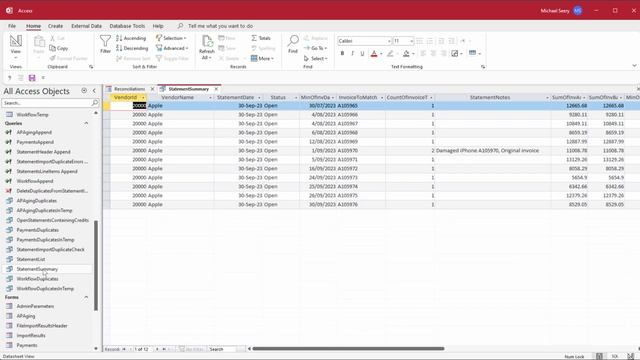Open Advanced filter dropdown
This screenshot has height=360, width=640.
coord(172,48)
